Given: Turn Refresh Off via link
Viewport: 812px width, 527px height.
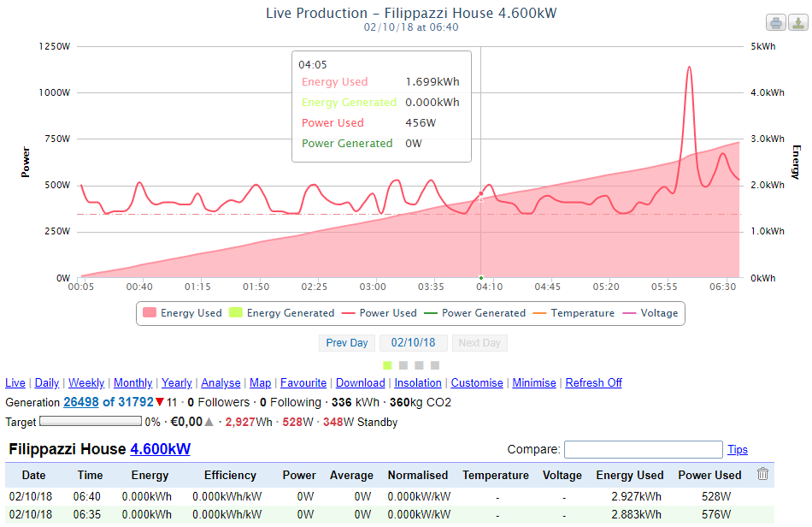Looking at the screenshot, I should [x=593, y=383].
